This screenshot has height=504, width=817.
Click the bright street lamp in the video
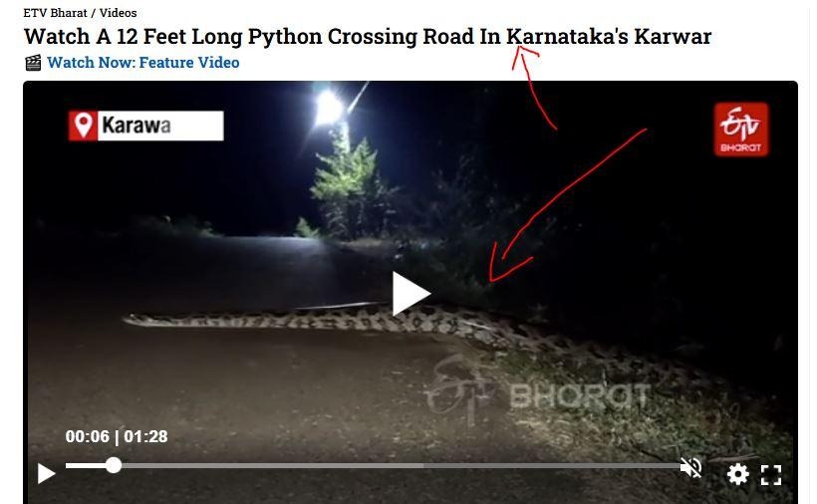(x=328, y=109)
